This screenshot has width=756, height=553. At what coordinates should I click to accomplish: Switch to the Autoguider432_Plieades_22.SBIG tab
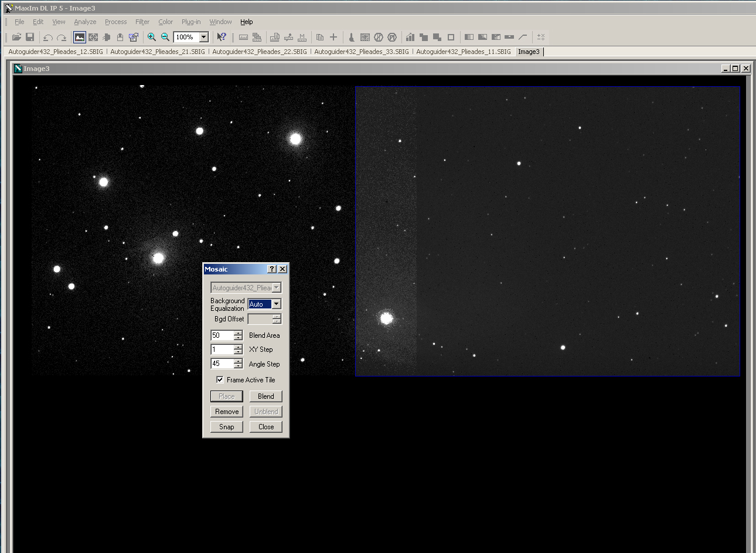point(259,52)
